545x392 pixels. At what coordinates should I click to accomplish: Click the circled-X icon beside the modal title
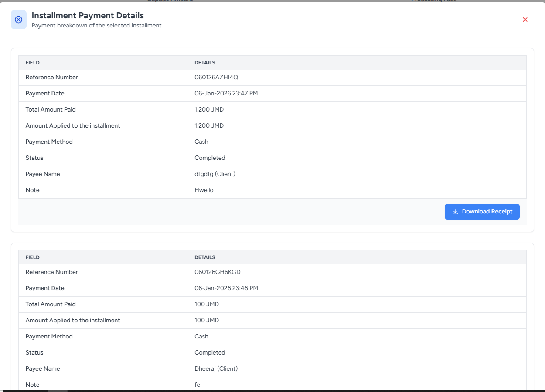[19, 20]
